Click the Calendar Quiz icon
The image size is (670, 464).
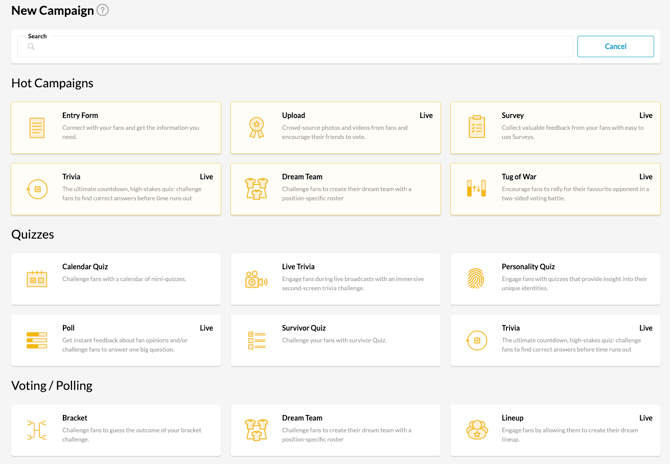click(37, 279)
